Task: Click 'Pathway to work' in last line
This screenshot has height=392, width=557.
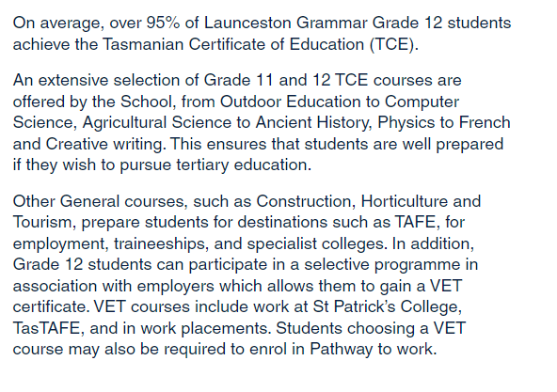Action: click(x=371, y=350)
